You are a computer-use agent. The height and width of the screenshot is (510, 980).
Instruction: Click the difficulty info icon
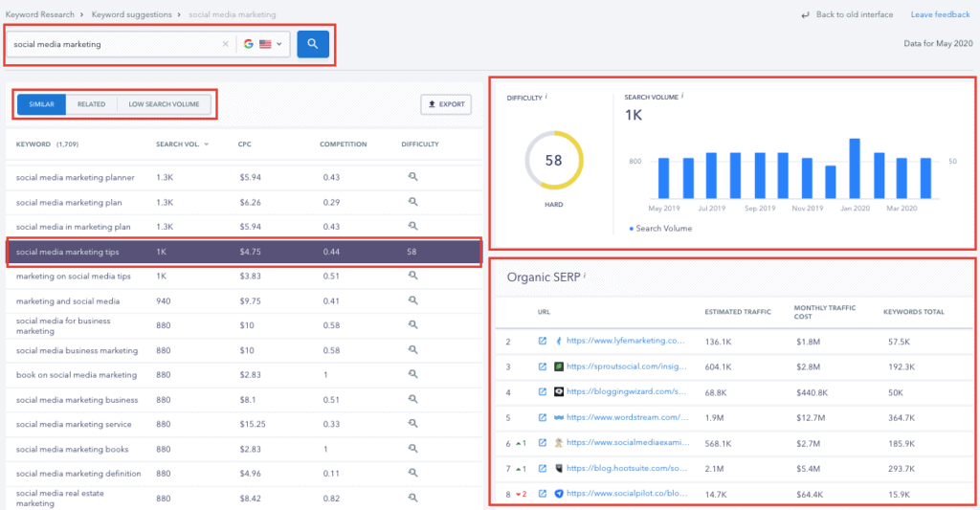click(x=546, y=97)
